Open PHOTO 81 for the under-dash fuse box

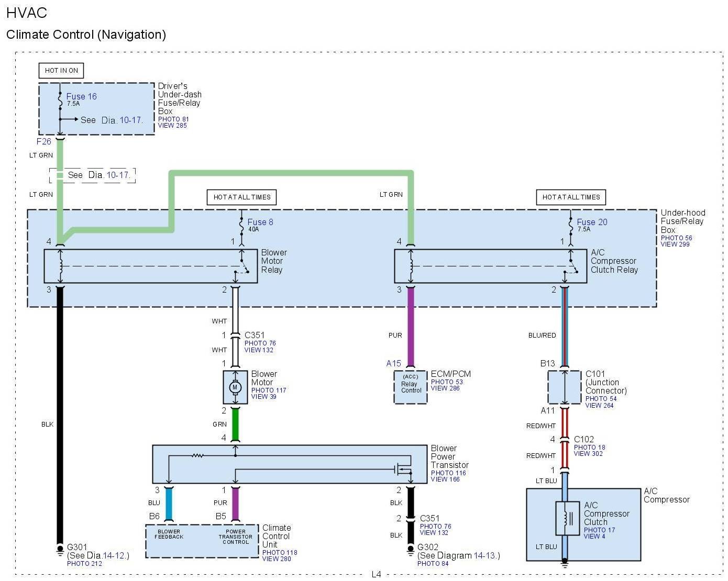pyautogui.click(x=173, y=119)
